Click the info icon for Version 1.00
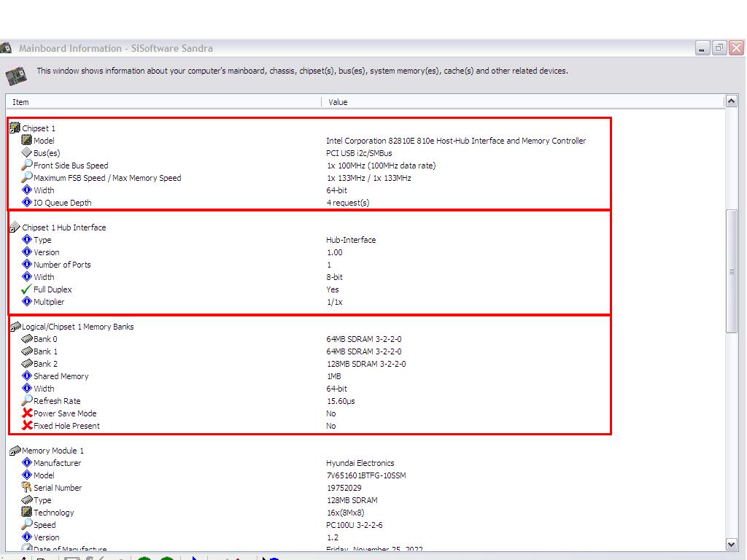 27,252
